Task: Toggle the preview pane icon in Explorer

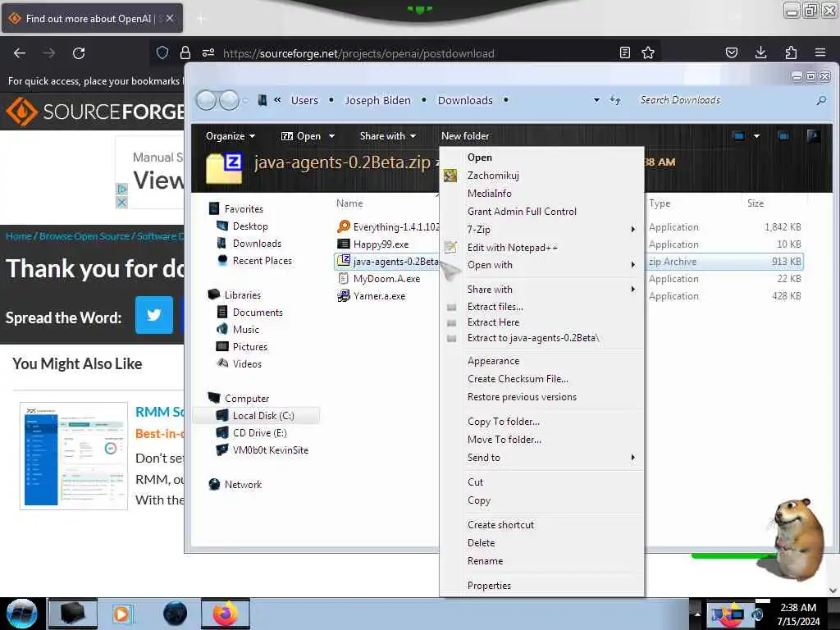Action: (783, 136)
